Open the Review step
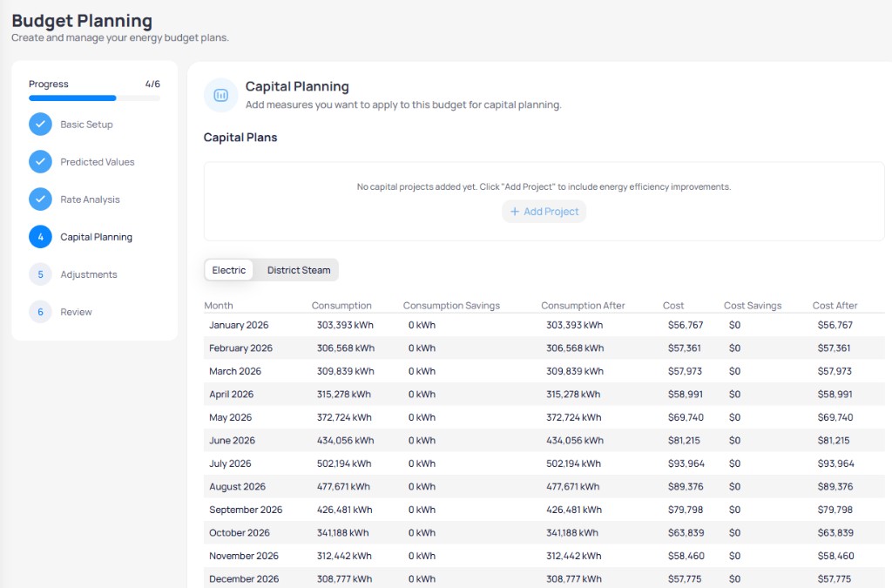Viewport: 892px width, 588px height. coord(77,312)
